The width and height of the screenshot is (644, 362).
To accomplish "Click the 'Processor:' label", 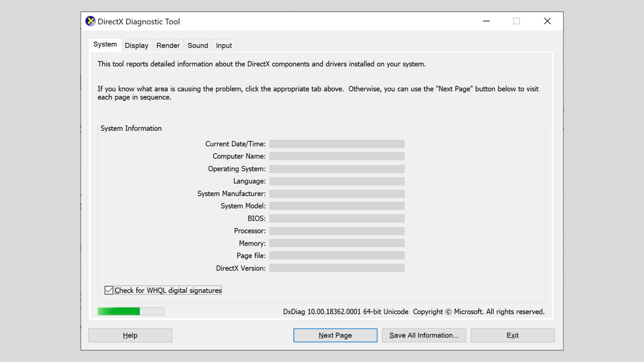I will point(250,231).
